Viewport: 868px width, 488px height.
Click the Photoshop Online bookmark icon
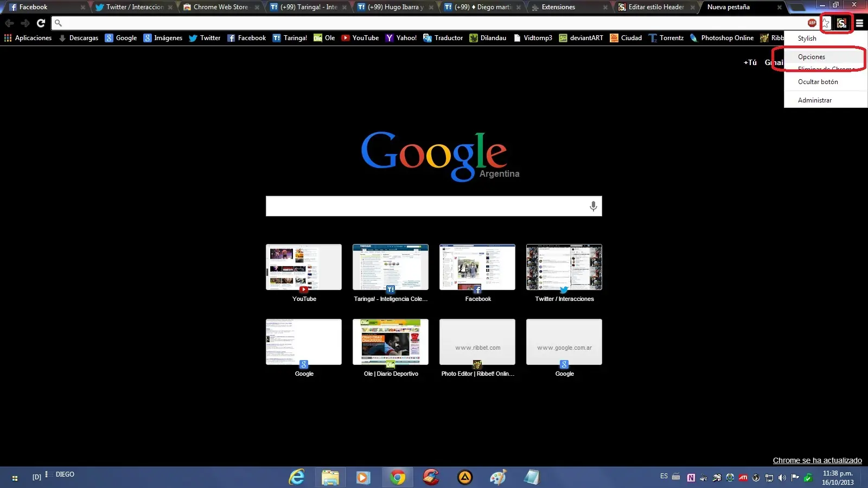pos(694,38)
